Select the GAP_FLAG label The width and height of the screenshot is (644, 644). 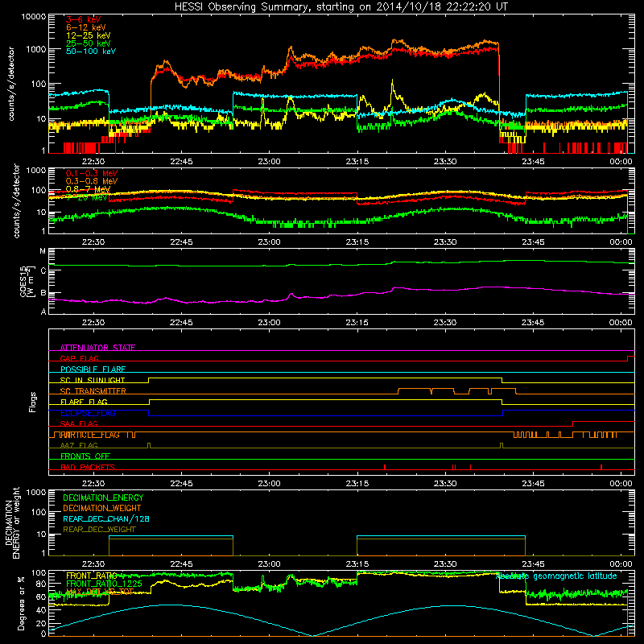(80, 358)
